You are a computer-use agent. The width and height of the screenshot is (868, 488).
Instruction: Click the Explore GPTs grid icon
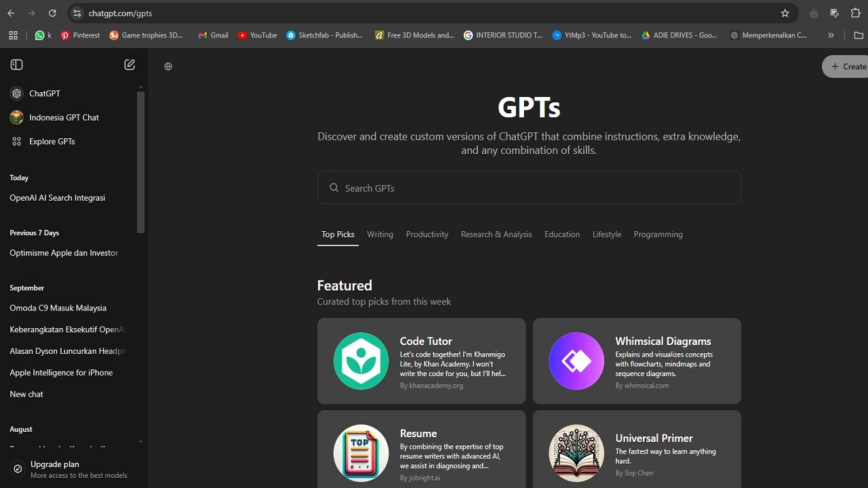(x=17, y=142)
